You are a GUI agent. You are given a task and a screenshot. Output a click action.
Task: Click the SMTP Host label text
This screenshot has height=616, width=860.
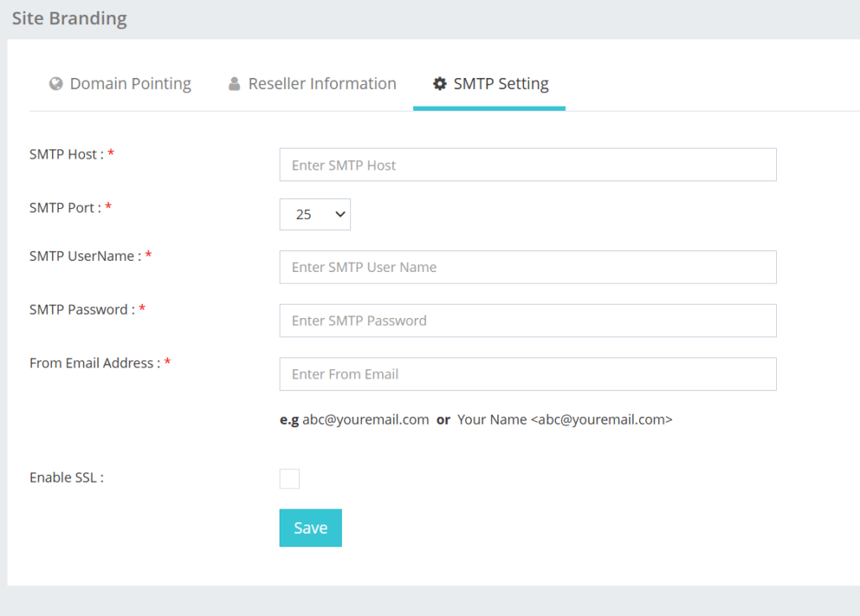[66, 154]
